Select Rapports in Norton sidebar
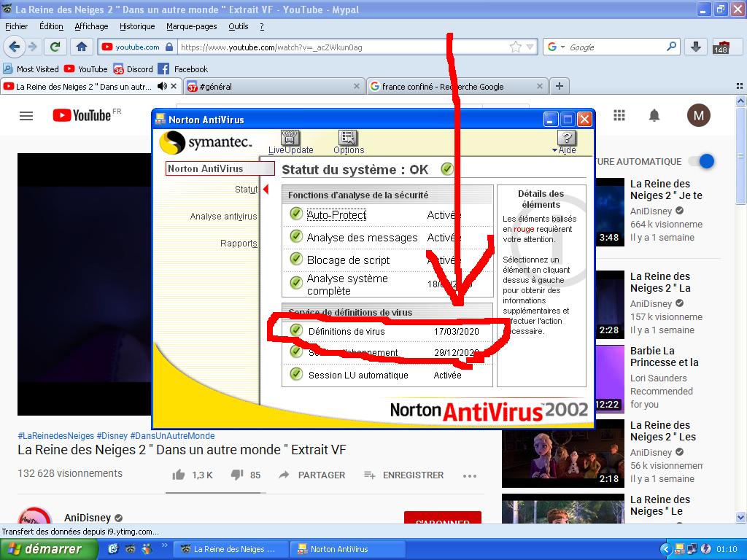Screen dimensions: 747x560 239,244
